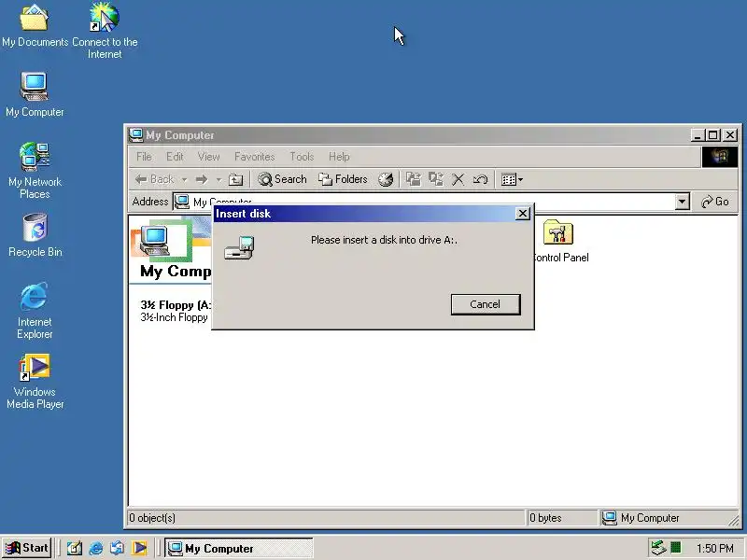The image size is (747, 560).
Task: Toggle the Folders pane button
Action: [343, 179]
